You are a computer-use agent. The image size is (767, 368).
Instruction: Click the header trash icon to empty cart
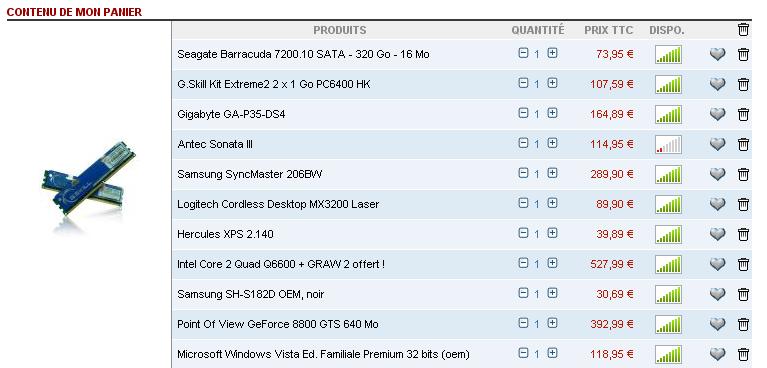pyautogui.click(x=743, y=29)
